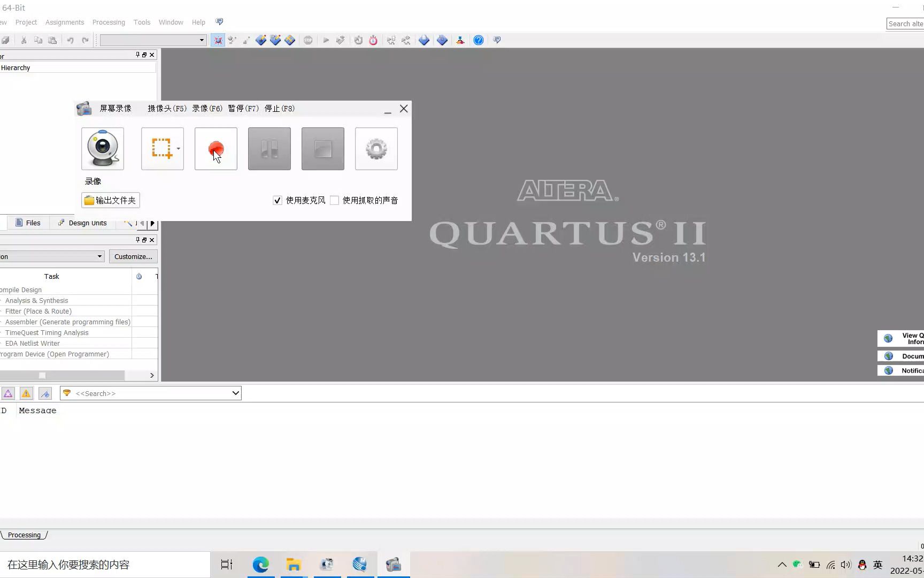The image size is (924, 578).
Task: Click the 输出文件夹 output folder button
Action: click(110, 200)
